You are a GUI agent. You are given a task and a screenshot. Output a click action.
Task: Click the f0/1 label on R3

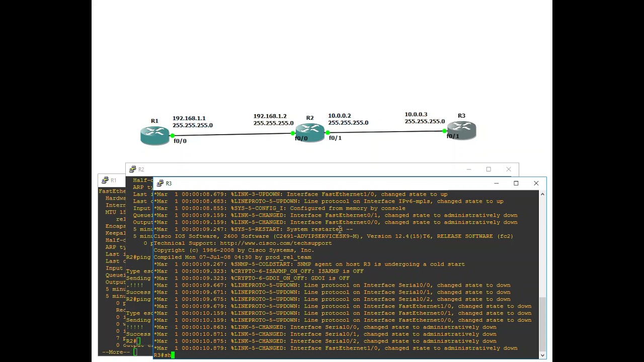453,136
